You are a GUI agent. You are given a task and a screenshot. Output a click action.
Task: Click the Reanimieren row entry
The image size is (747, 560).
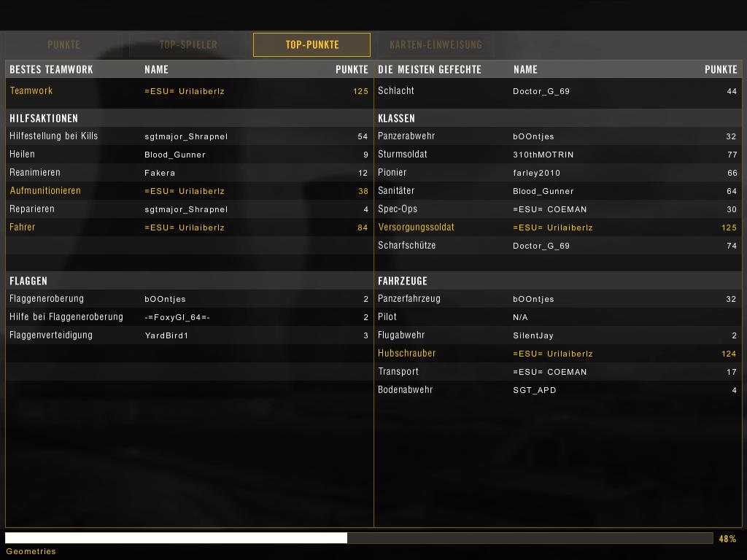[x=188, y=173]
